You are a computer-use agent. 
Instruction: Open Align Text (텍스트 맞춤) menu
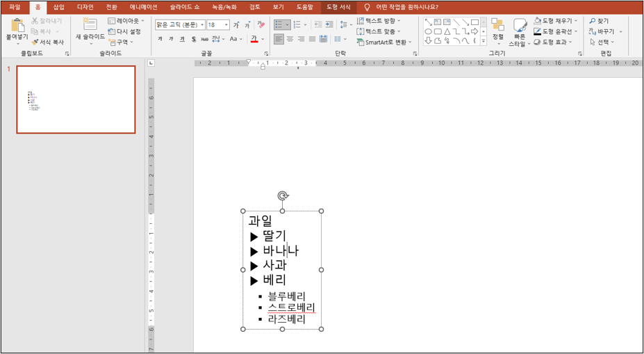click(379, 31)
